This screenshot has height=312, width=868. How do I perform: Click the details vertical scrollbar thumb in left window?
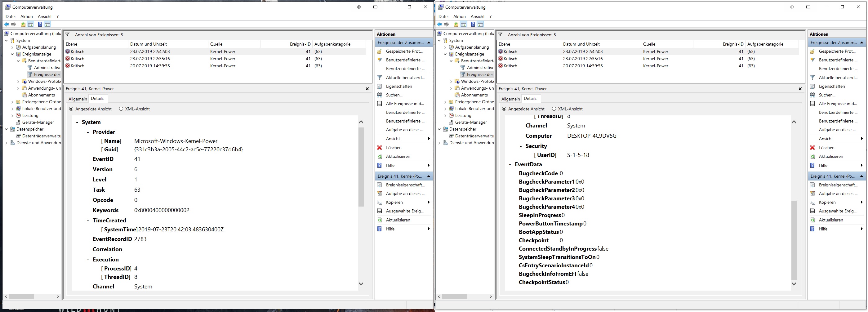pos(361,167)
